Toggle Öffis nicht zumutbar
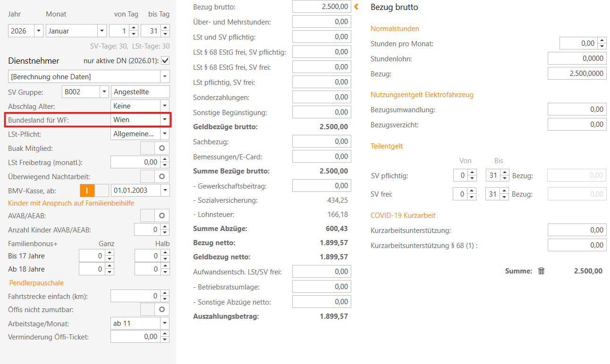Image resolution: width=610 pixels, height=364 pixels. (156, 310)
